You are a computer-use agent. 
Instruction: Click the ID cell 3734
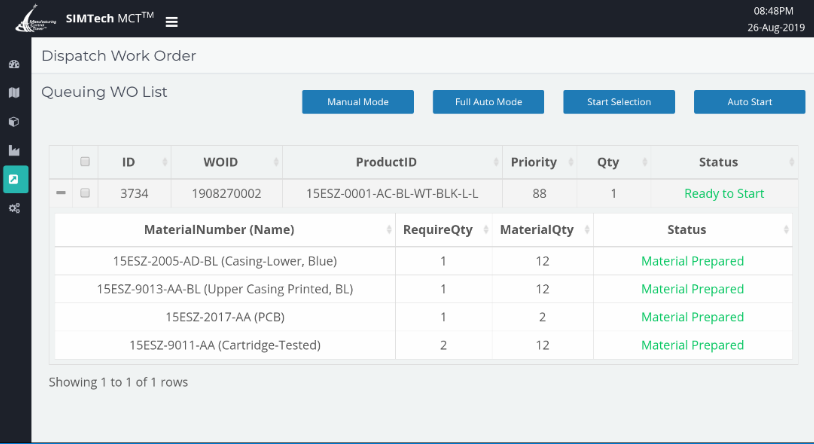[134, 194]
